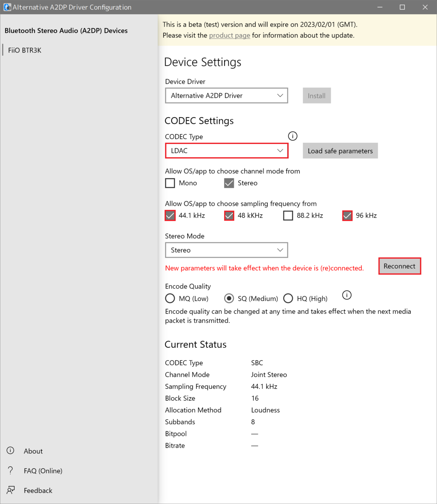Click the Block Size value 16
Screen dimensions: 437x504
(255, 398)
